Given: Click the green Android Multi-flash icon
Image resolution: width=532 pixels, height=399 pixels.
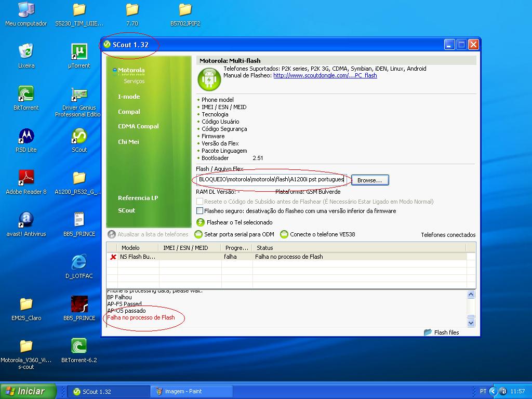Looking at the screenshot, I should 209,79.
